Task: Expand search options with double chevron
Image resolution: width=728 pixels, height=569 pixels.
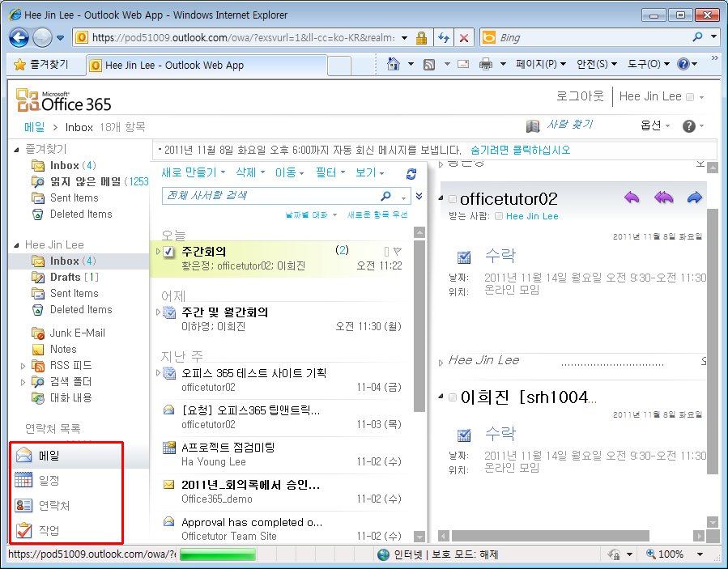Action: pyautogui.click(x=419, y=196)
